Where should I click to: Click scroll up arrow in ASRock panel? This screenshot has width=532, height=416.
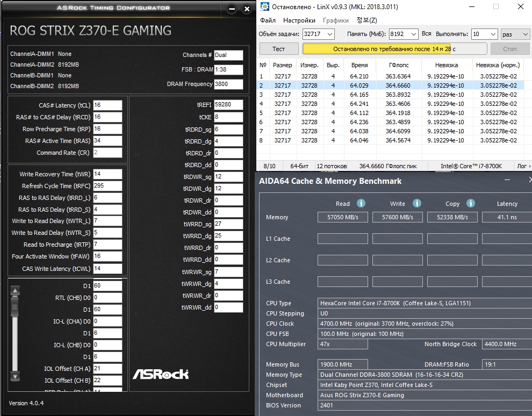coord(15,290)
